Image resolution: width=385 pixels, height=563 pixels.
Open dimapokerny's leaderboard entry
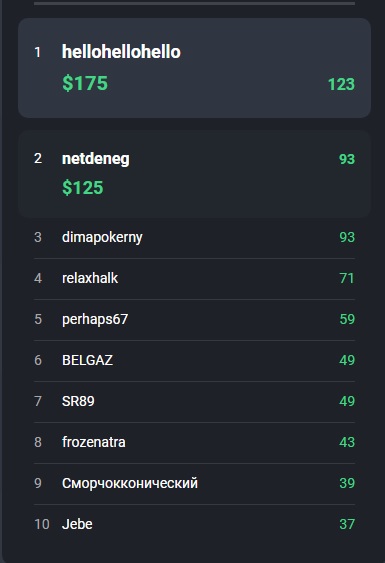click(x=194, y=237)
